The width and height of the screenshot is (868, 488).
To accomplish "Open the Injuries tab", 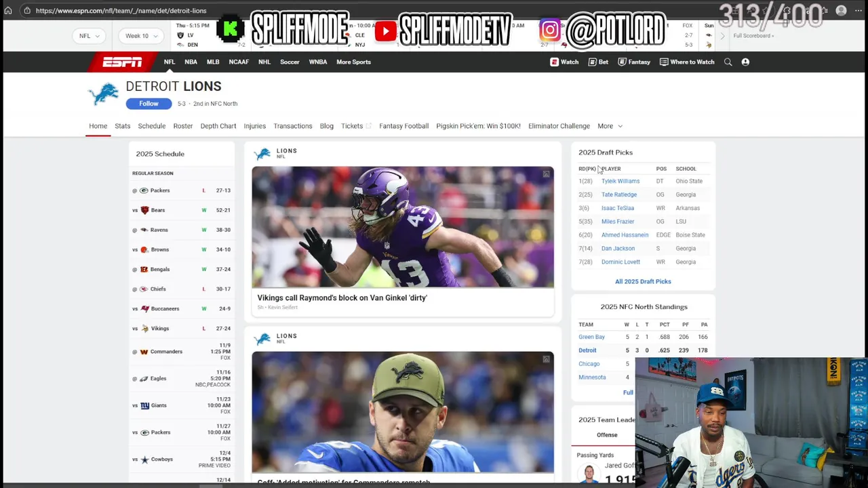I will pyautogui.click(x=255, y=126).
